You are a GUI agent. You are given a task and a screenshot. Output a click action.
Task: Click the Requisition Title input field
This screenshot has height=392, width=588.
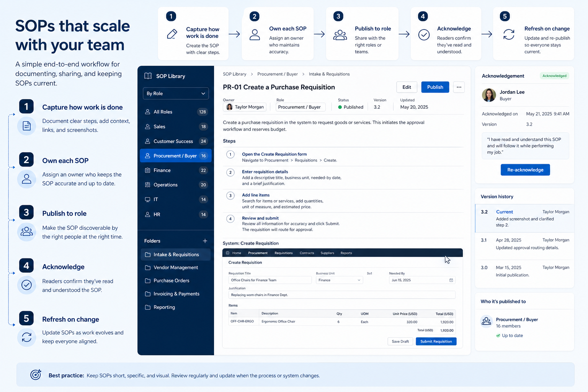tap(270, 280)
